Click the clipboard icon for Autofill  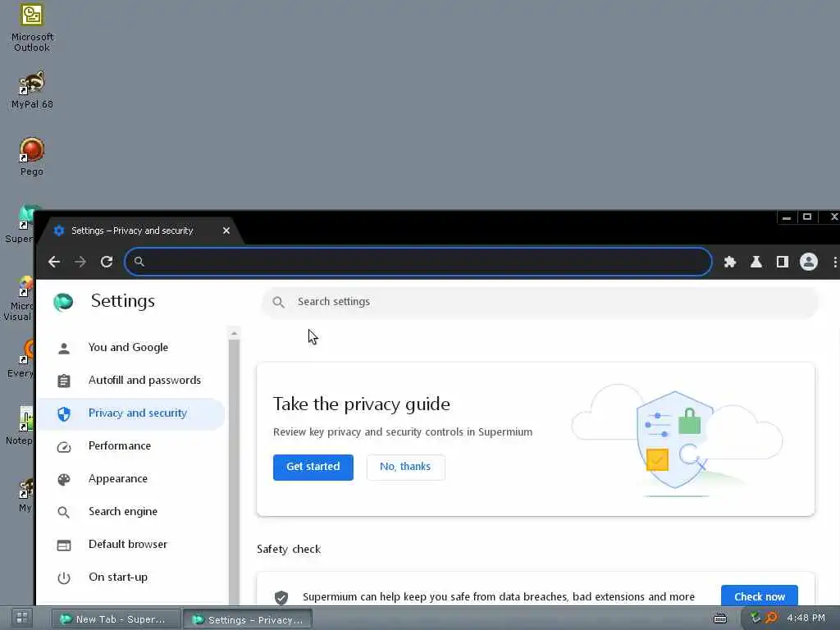(x=64, y=381)
